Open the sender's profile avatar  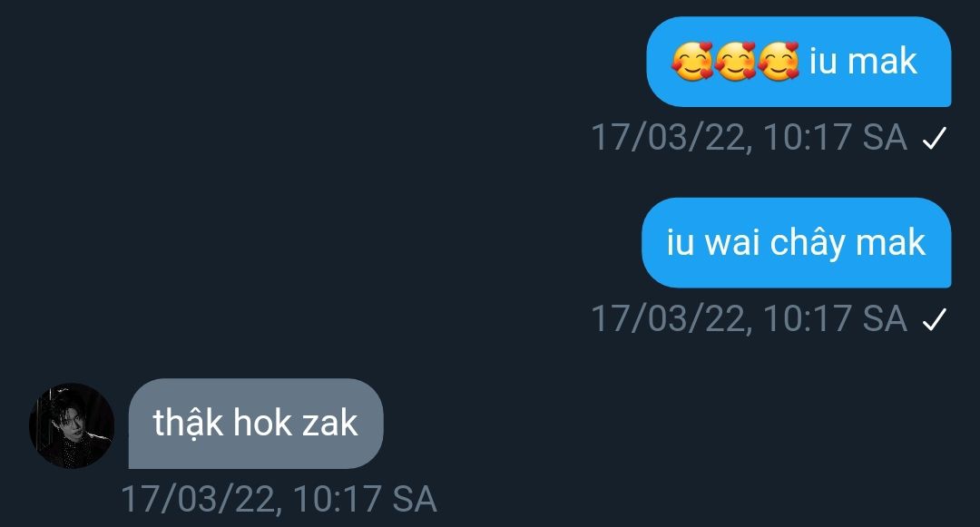click(72, 425)
